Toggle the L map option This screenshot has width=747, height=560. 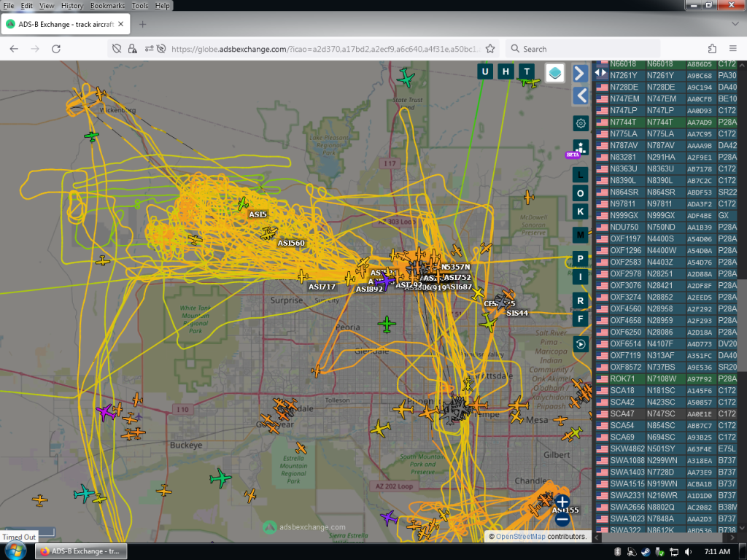(580, 175)
